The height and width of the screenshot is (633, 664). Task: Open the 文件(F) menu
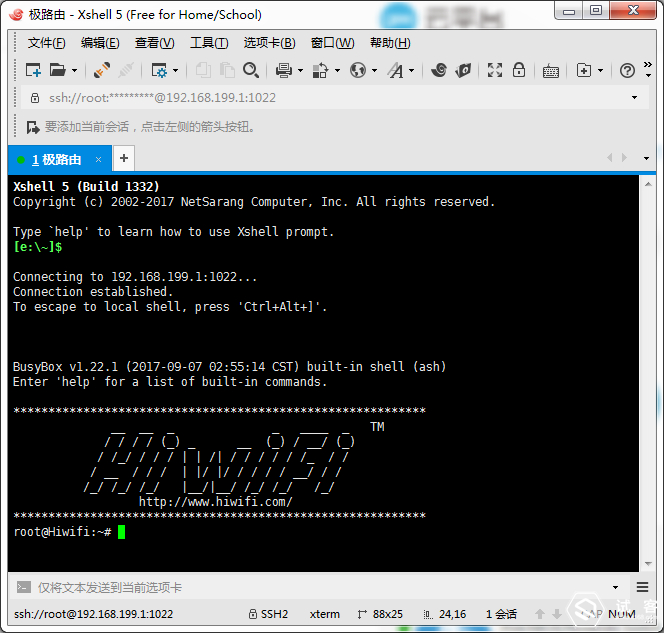[x=47, y=43]
